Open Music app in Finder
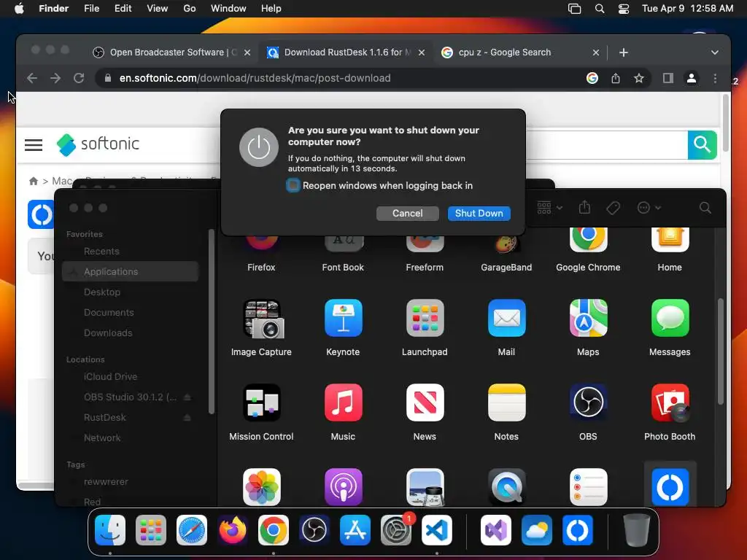The width and height of the screenshot is (747, 560). [x=343, y=402]
